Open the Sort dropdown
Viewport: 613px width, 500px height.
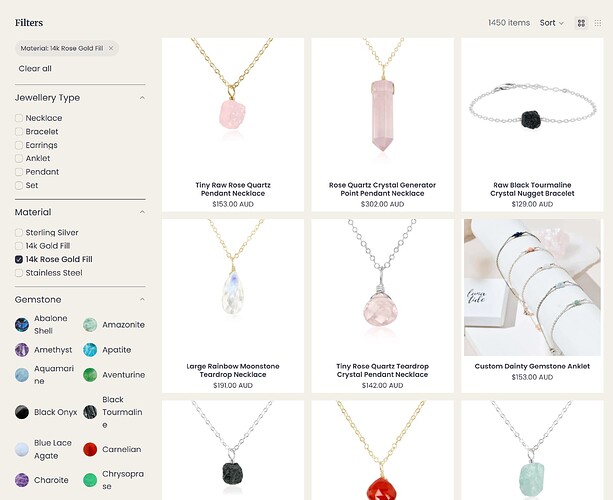click(552, 23)
